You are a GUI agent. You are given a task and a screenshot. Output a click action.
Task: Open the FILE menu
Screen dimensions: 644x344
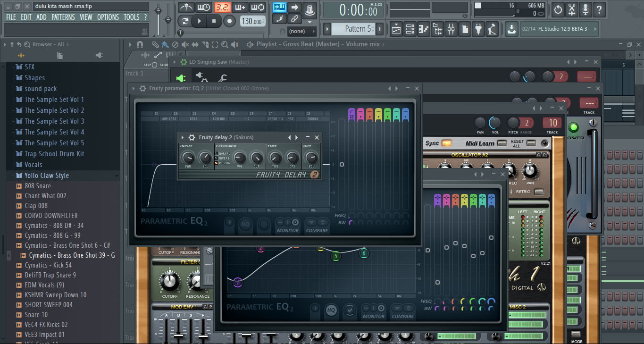point(11,17)
